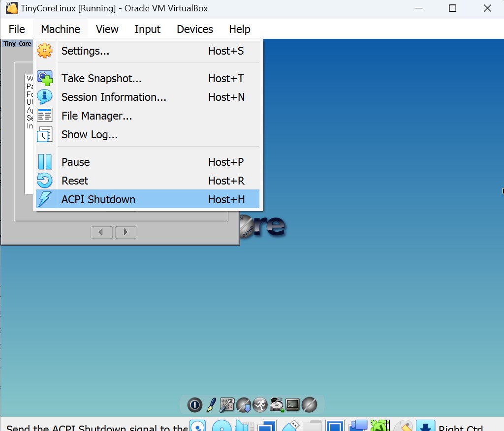The width and height of the screenshot is (504, 431).
Task: Click the Tiny Core window title bar
Action: 17,43
